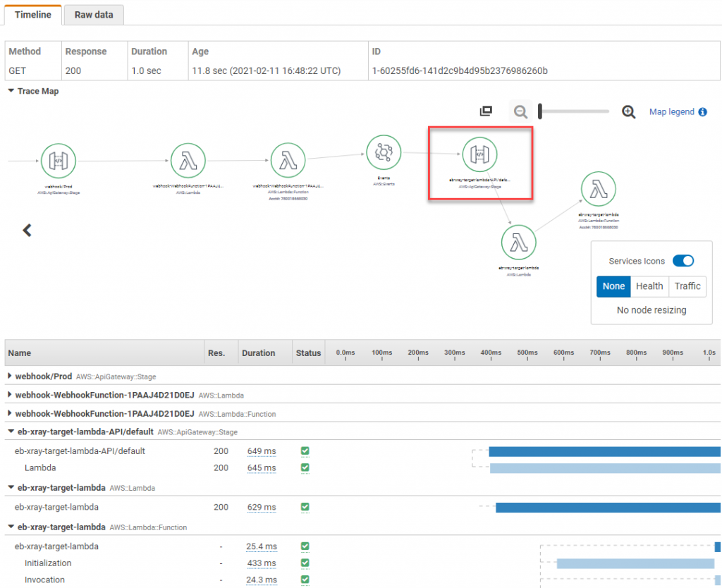Viewport: 722px width, 588px height.
Task: Select the Timeline tab
Action: point(33,14)
